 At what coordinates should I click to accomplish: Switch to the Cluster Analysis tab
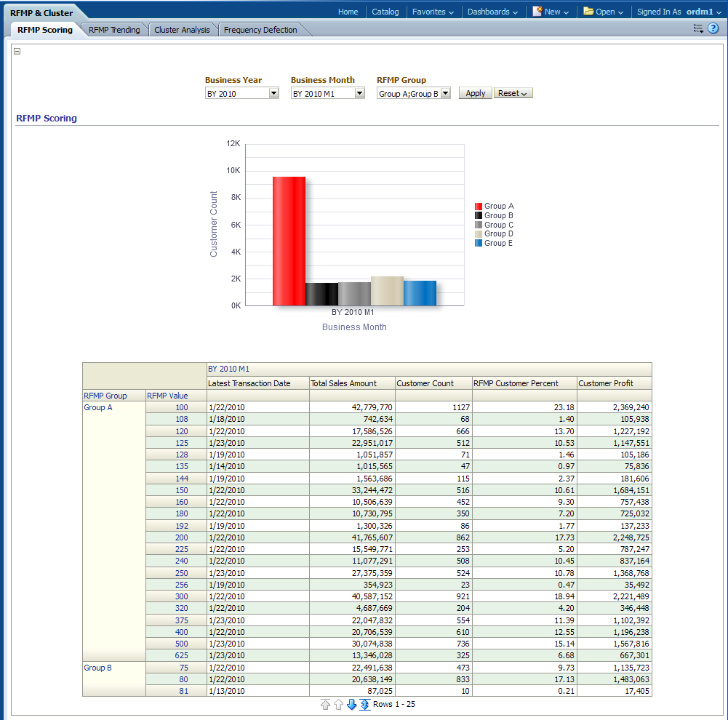tap(182, 30)
